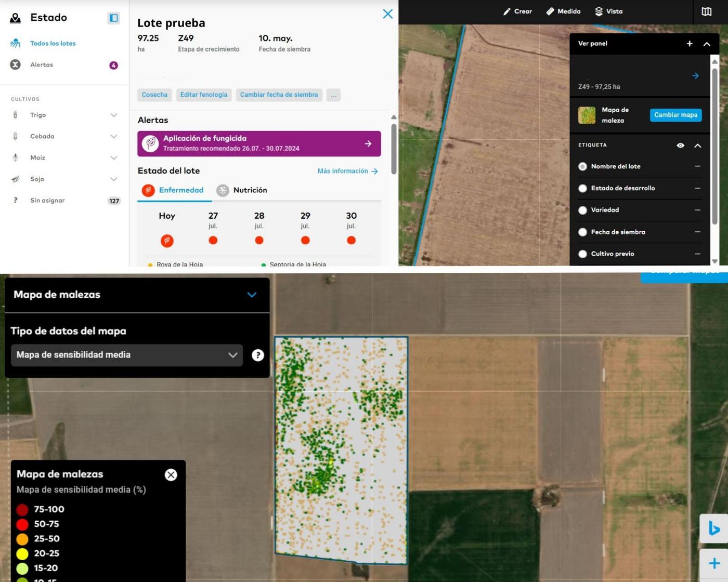Click the 75-100 dark red legend swatch
The height and width of the screenshot is (582, 728).
point(22,509)
